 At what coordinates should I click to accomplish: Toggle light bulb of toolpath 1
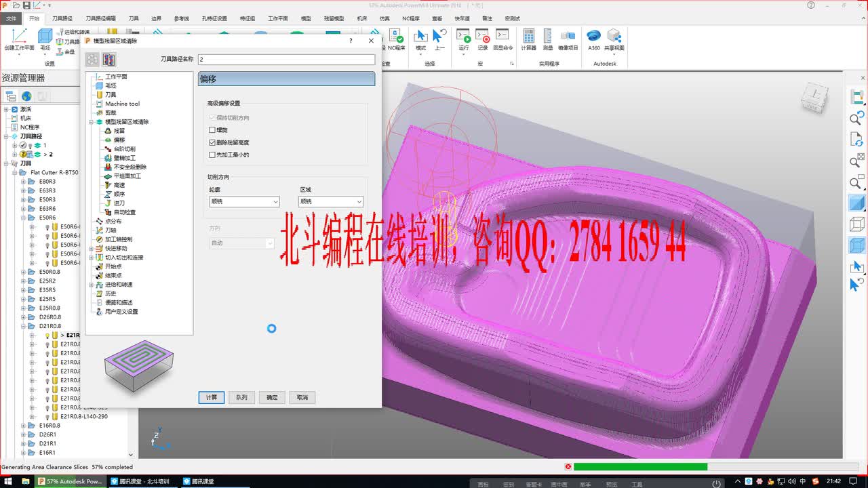point(30,146)
